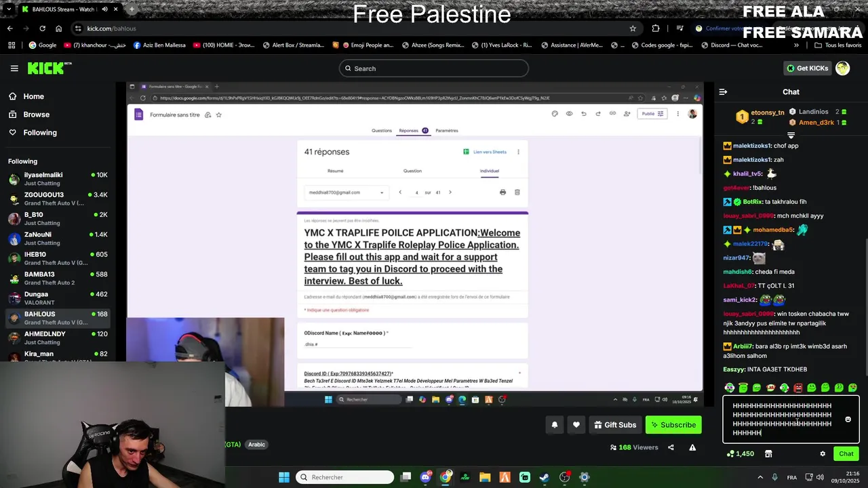Open BAMBA13 channel in Following list

(57, 278)
